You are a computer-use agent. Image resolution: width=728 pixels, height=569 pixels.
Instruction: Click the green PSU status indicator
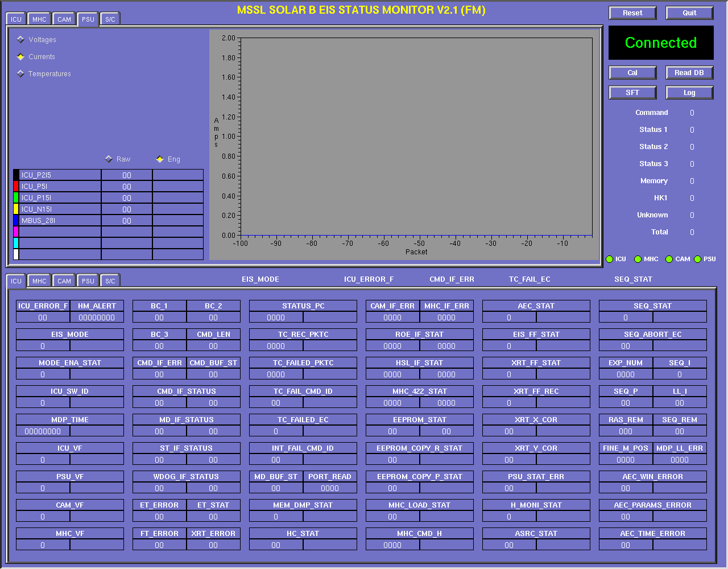pos(697,259)
